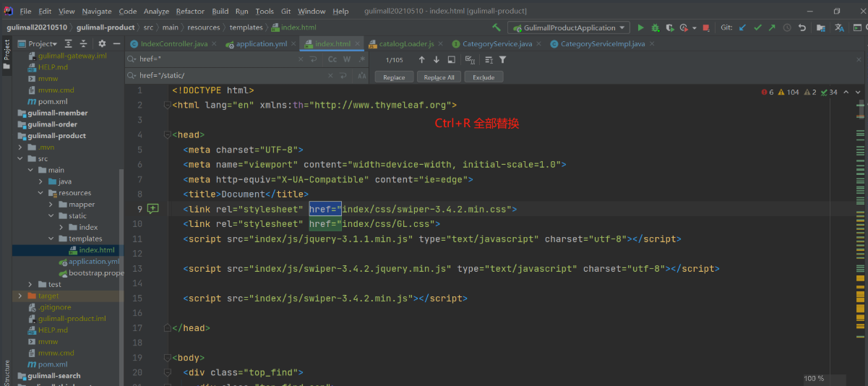The height and width of the screenshot is (386, 868).
Task: Stop the running application
Action: click(705, 27)
